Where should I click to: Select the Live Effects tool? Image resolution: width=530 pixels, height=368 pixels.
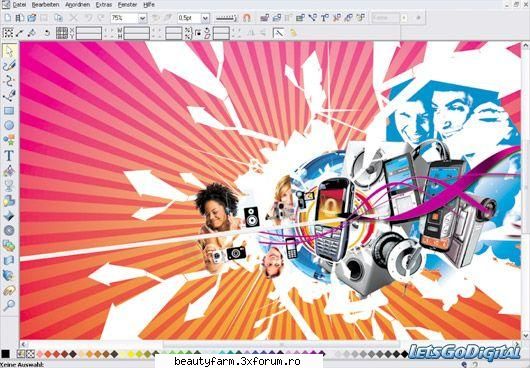[9, 275]
